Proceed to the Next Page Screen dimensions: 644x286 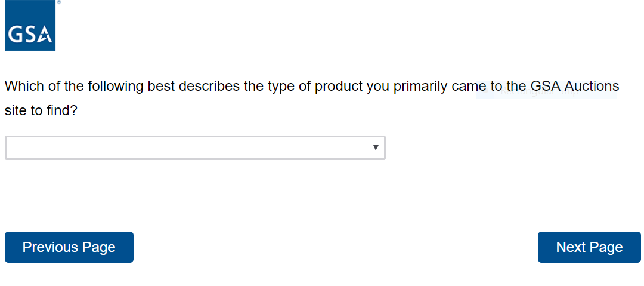589,247
